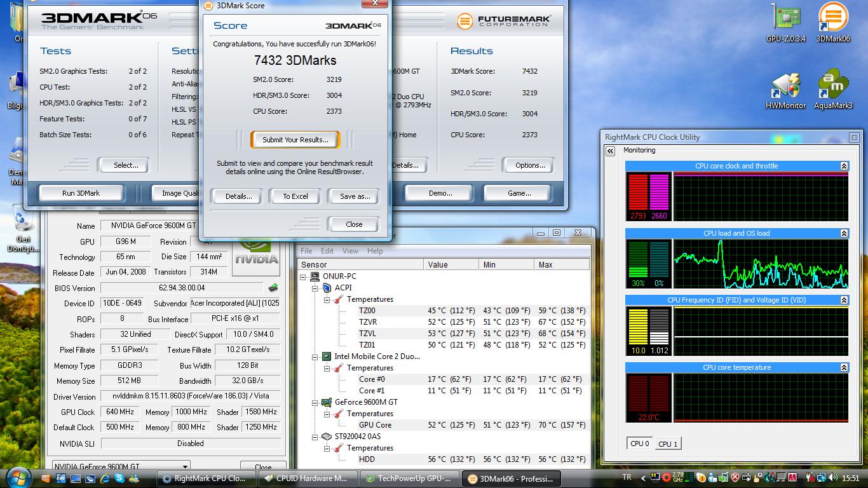Open the File menu in HWMonitor
The image size is (868, 488).
coord(306,250)
